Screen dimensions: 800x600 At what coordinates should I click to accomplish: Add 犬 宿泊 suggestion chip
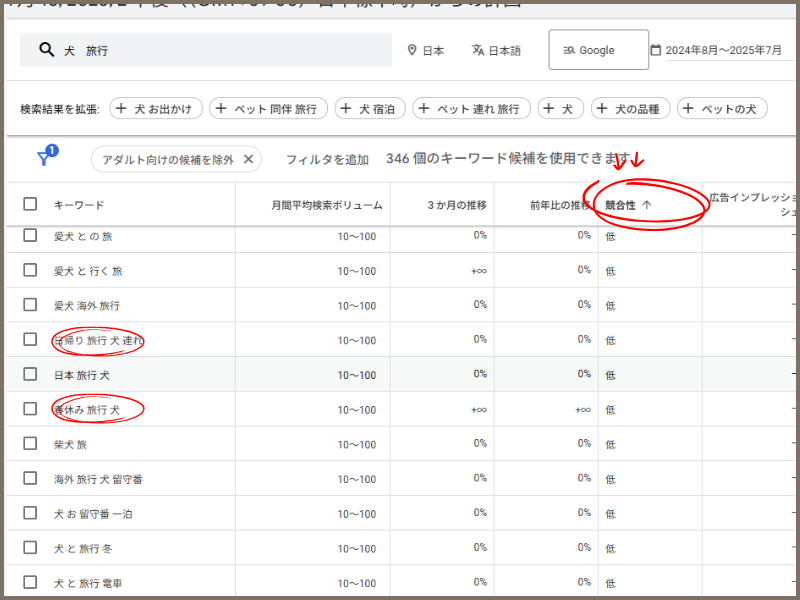click(x=371, y=109)
